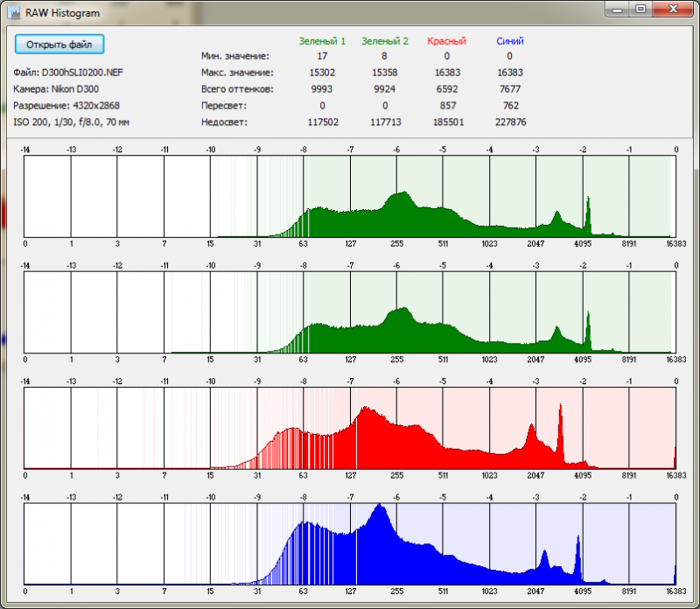Click the max value 15358
700x609 pixels.
tap(385, 73)
